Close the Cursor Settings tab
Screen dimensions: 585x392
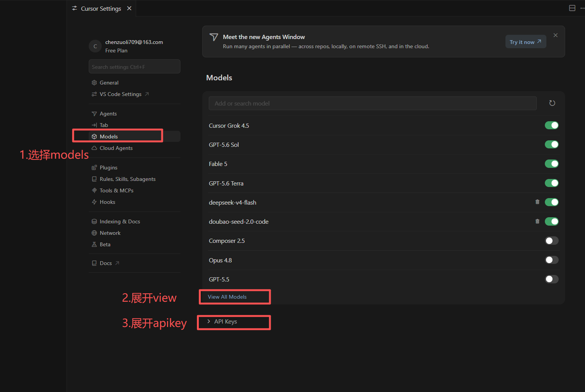[129, 8]
